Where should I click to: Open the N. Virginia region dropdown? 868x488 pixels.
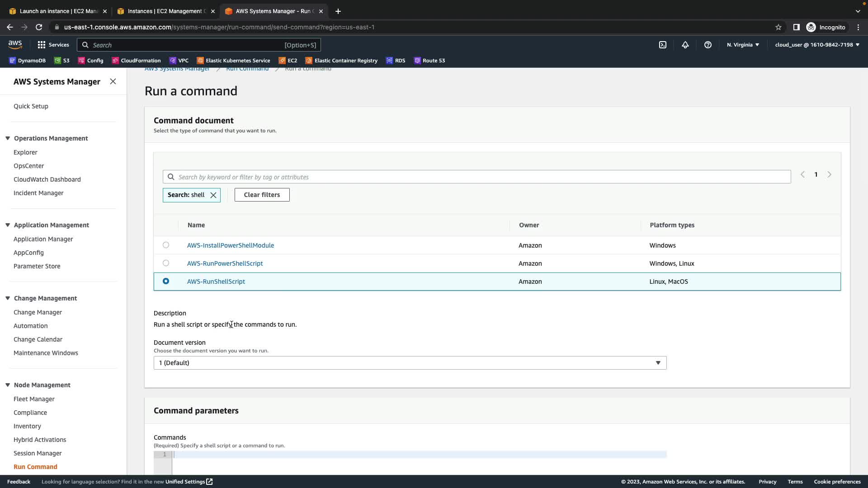coord(743,45)
